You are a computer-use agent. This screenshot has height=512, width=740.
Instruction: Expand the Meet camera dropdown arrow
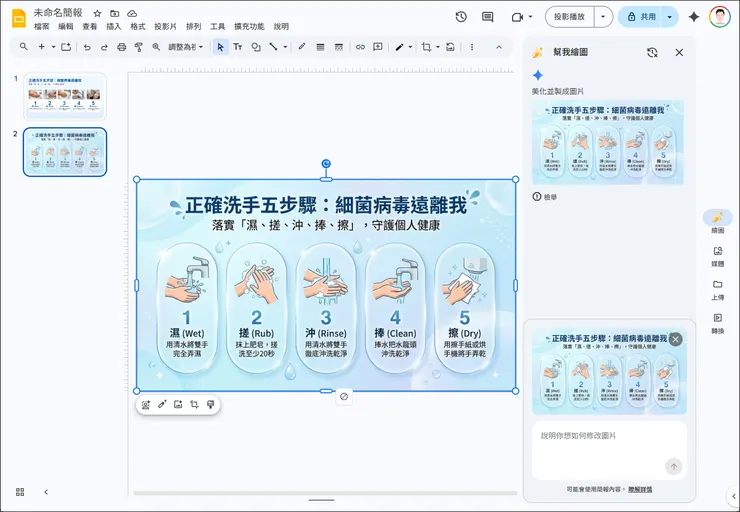click(530, 17)
